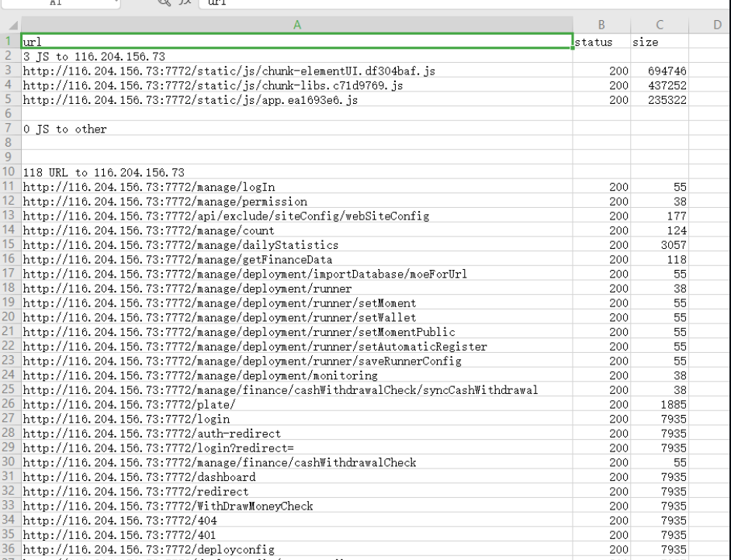Image resolution: width=731 pixels, height=560 pixels.
Task: Select column B header
Action: 601,25
